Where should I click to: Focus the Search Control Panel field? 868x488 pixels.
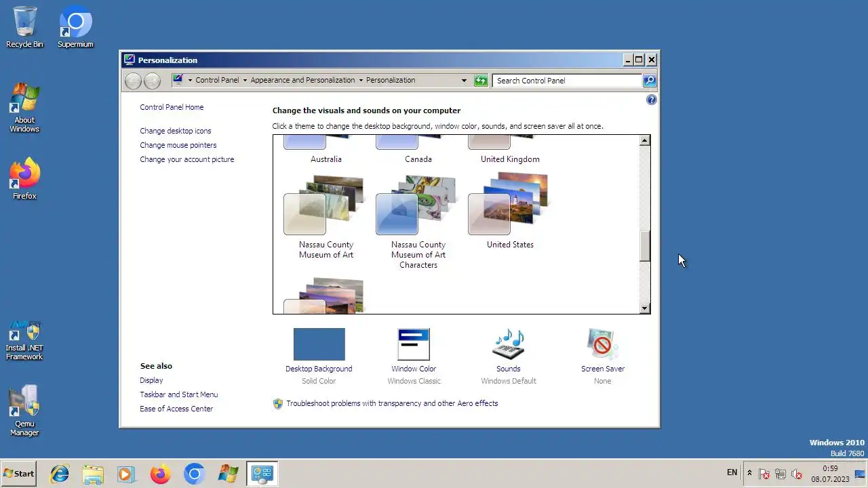(x=567, y=81)
